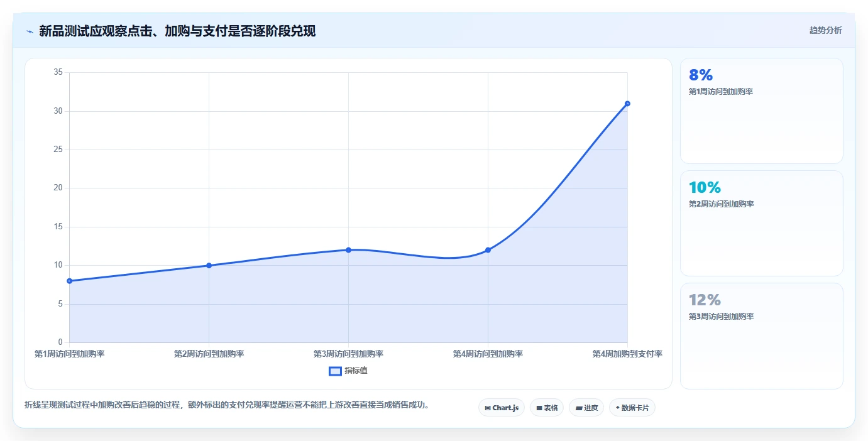This screenshot has width=868, height=441.
Task: Select the 第2周访问到加购率 data point on the line
Action: [209, 265]
